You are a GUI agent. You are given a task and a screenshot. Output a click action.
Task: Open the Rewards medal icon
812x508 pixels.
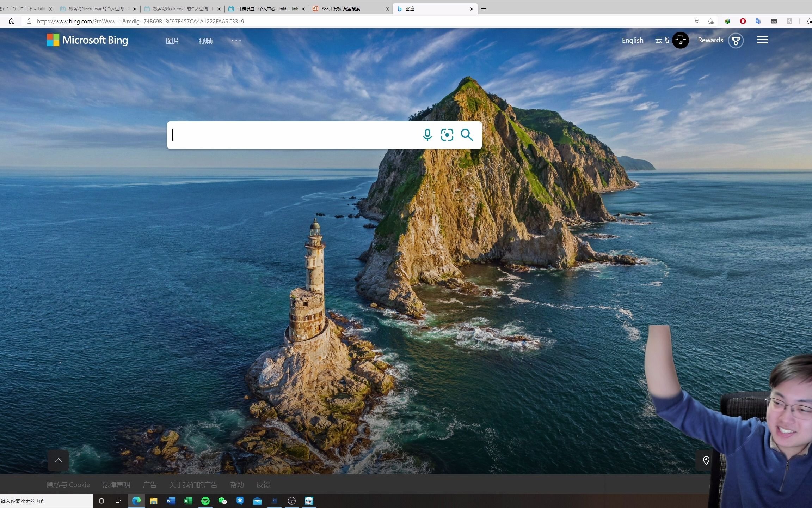click(x=736, y=41)
